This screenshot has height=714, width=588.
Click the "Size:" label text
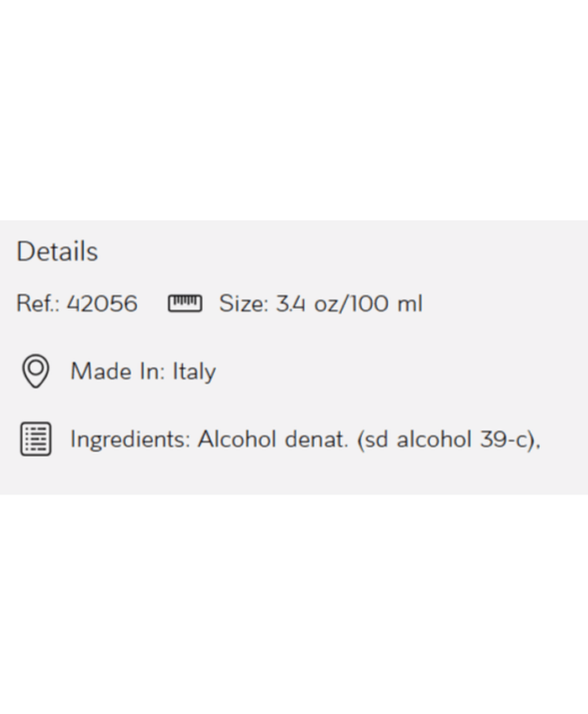pyautogui.click(x=244, y=303)
